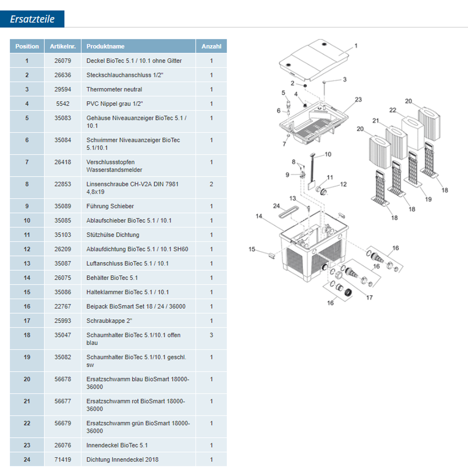Select article number 56677
The width and height of the screenshot is (468, 476).
63,401
